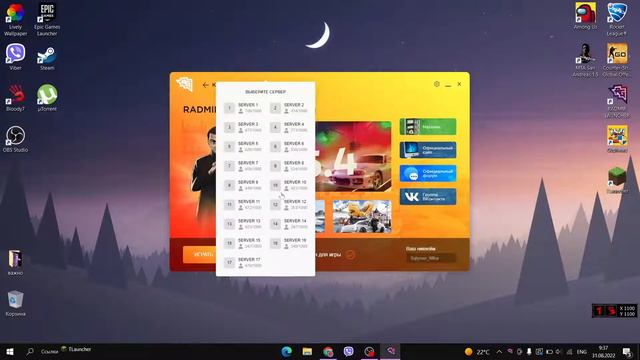Open the Windows Start menu
Image resolution: width=640 pixels, height=360 pixels.
coord(10,351)
